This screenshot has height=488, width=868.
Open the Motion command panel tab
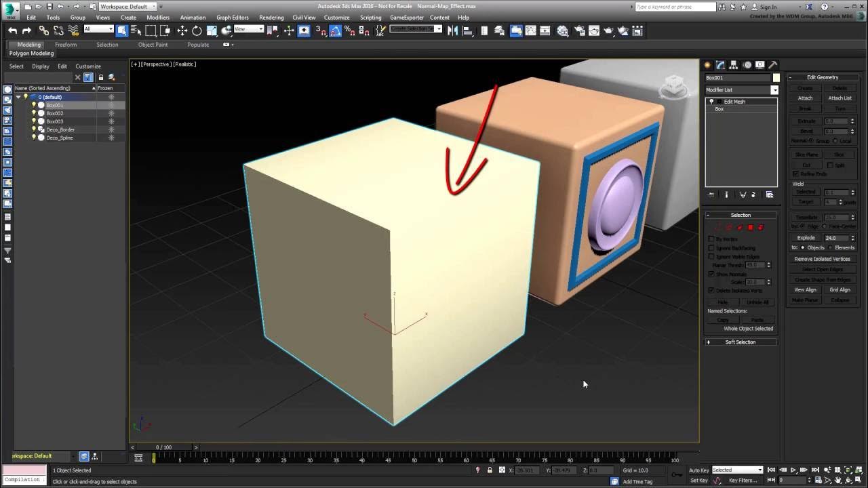[747, 65]
